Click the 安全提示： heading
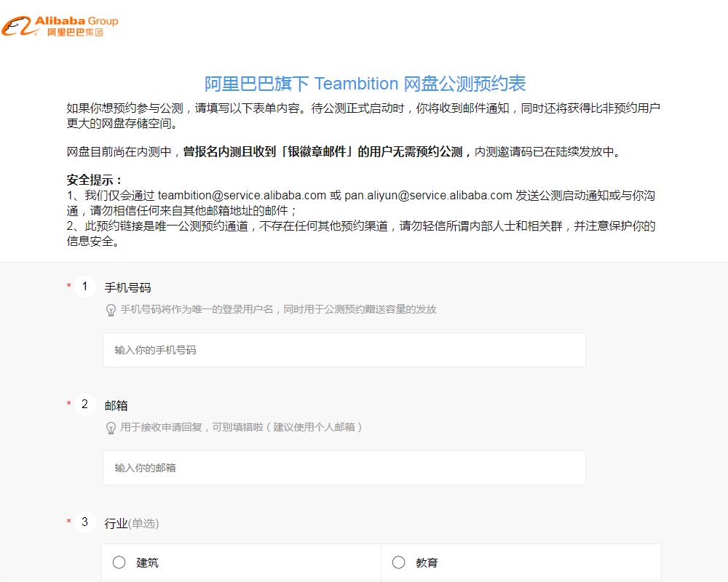Viewport: 728px width, 582px height. [95, 180]
